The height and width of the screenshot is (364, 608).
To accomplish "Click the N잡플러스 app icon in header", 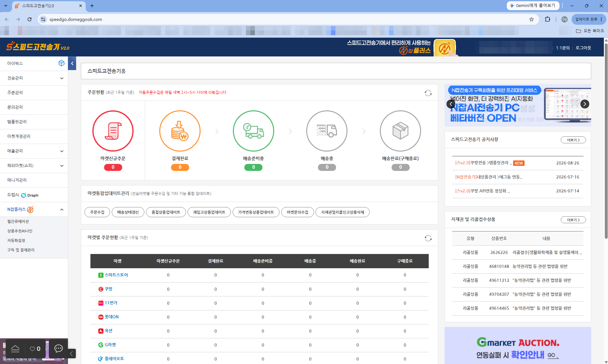I will (445, 48).
